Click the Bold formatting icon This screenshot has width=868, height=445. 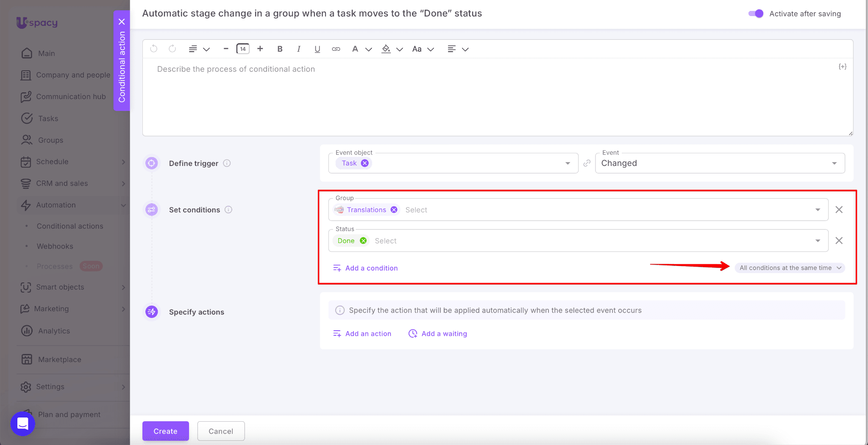tap(280, 49)
